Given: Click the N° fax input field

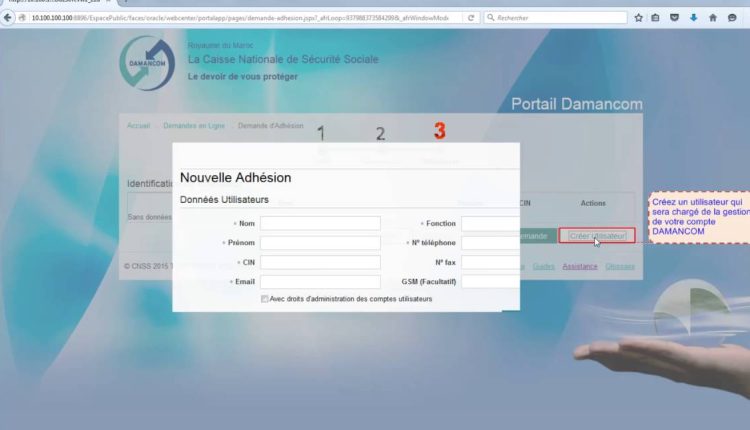Looking at the screenshot, I should pos(490,262).
